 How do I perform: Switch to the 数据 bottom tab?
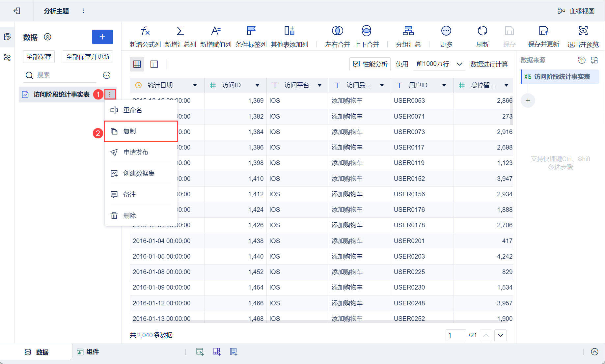tap(37, 352)
